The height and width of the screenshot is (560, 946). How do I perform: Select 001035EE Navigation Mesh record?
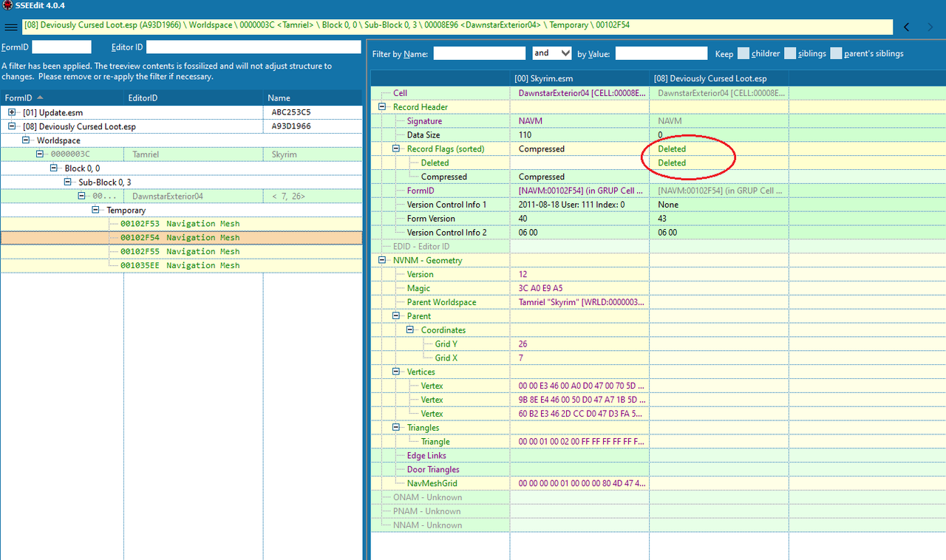[180, 266]
